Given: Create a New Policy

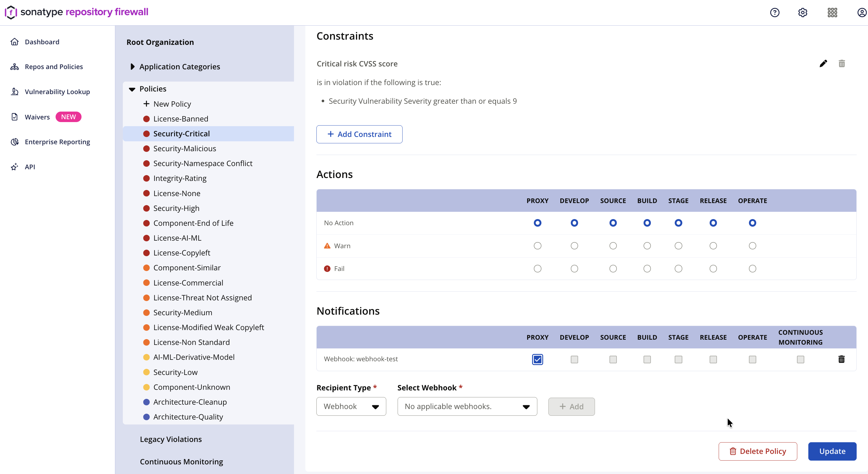Looking at the screenshot, I should pyautogui.click(x=172, y=104).
